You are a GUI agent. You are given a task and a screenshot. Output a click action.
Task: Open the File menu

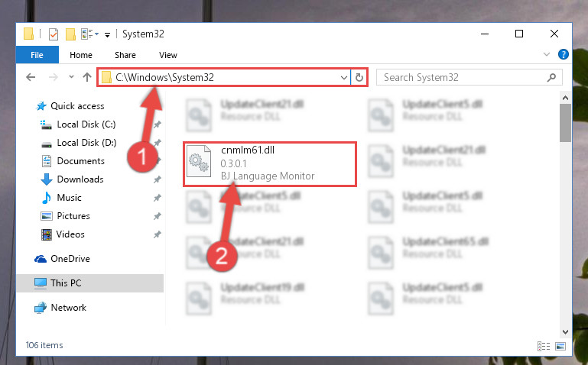point(37,55)
